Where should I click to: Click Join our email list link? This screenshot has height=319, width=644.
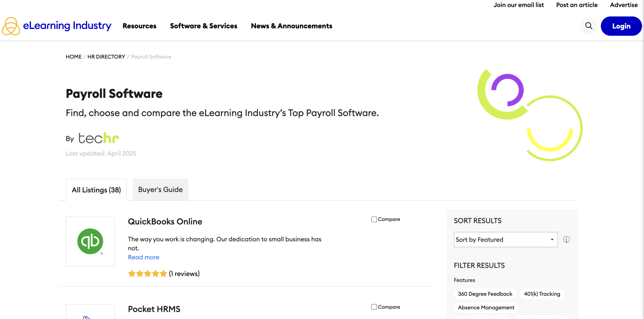(519, 5)
